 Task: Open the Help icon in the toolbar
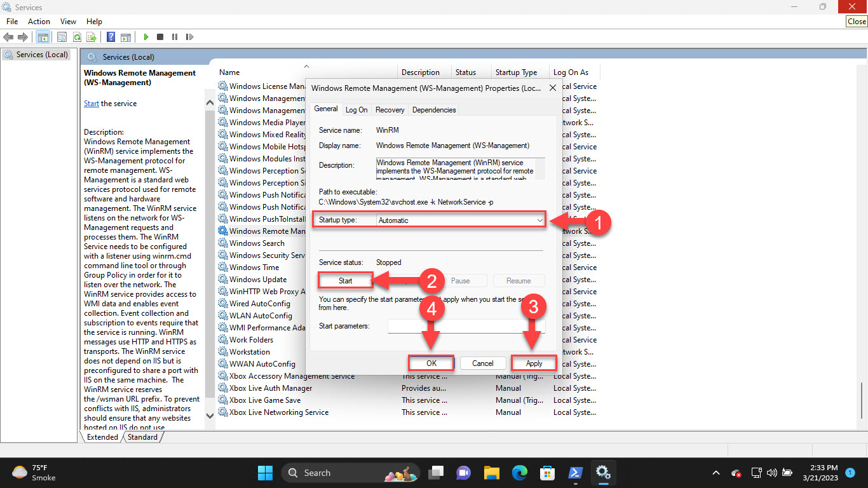click(111, 37)
